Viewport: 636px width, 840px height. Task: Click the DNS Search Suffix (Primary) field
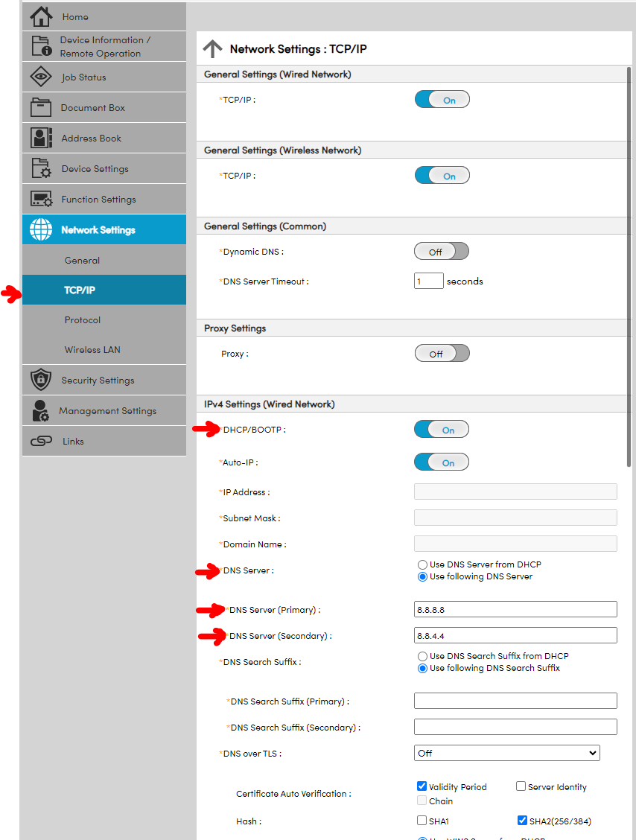(515, 701)
